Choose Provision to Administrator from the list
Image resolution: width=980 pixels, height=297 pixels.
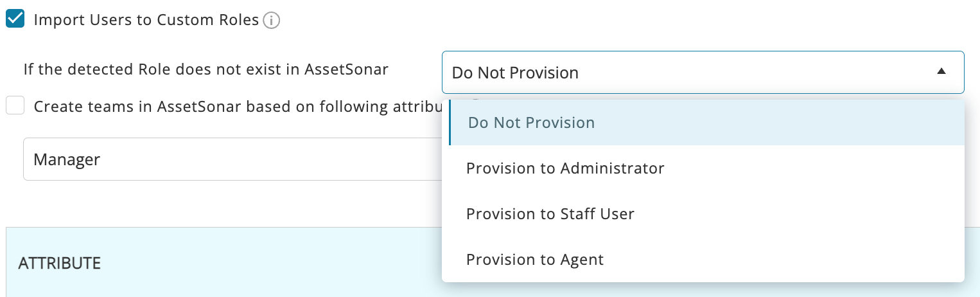tap(565, 168)
